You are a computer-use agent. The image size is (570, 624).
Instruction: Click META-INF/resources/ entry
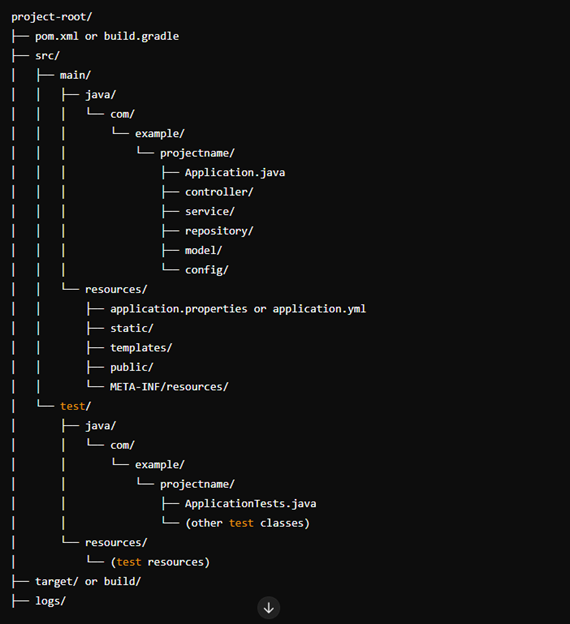click(x=169, y=387)
